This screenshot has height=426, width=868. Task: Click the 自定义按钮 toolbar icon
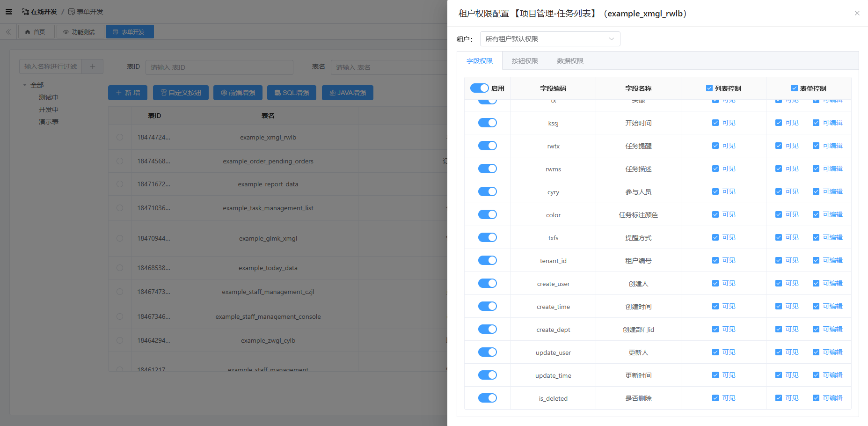165,92
